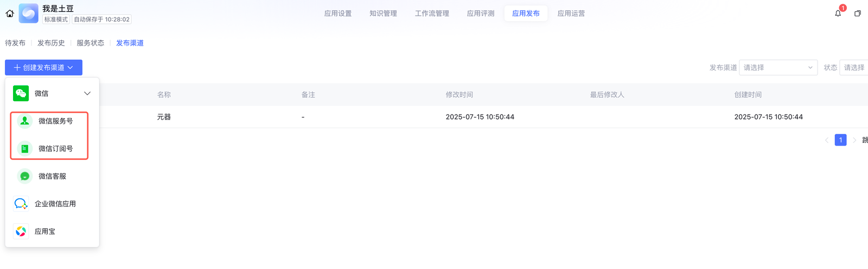Screen dimensions: 868x269
Task: Click the window copy icon at top right
Action: click(857, 14)
